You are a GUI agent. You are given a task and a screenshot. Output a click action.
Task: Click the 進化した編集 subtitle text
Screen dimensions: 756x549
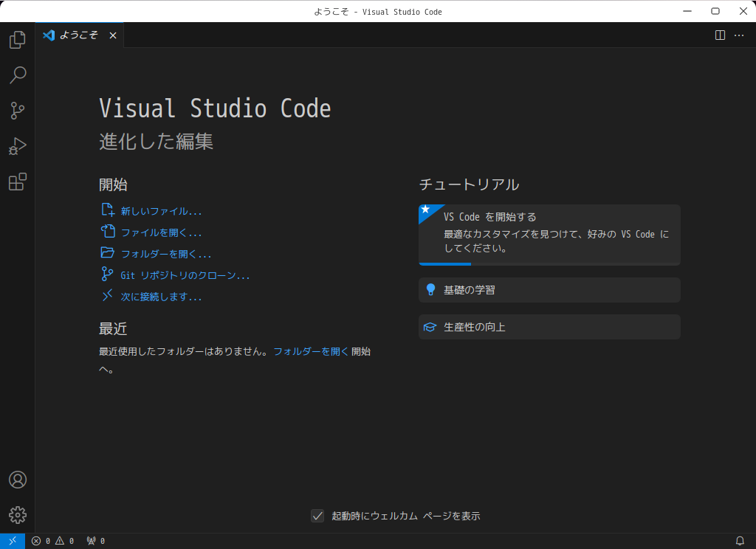(x=157, y=142)
